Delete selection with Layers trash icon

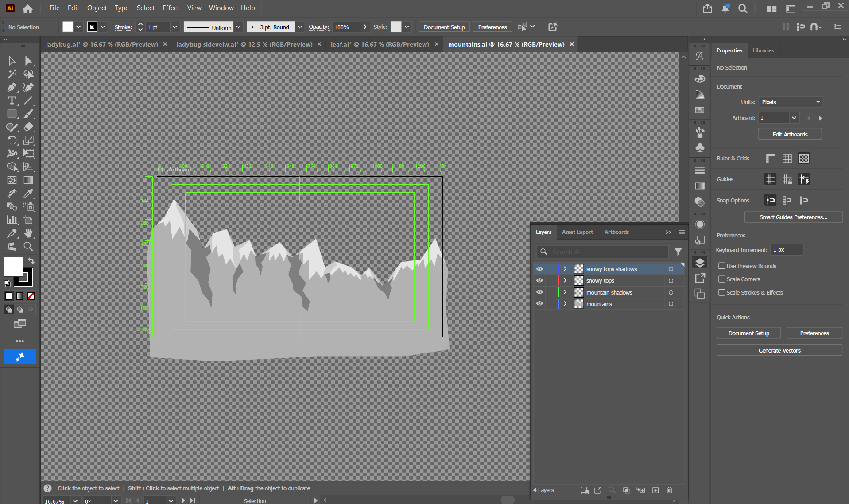tap(670, 490)
